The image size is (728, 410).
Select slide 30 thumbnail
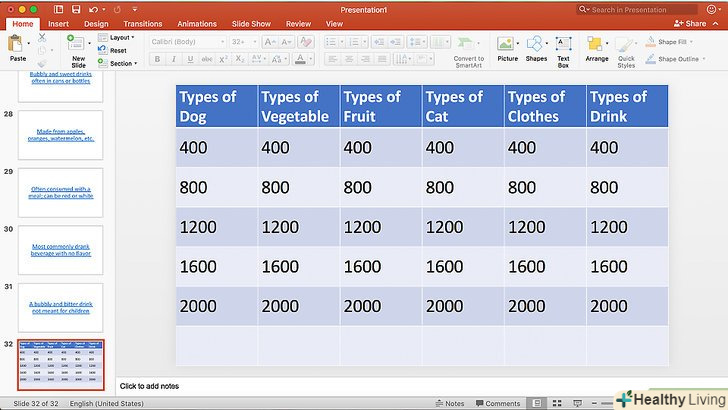(x=61, y=245)
